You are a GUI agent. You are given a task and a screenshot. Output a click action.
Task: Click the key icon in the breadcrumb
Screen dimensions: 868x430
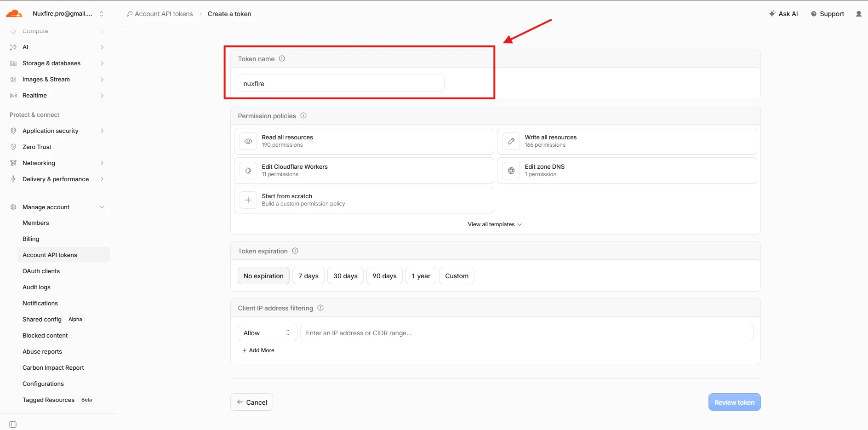click(x=130, y=14)
